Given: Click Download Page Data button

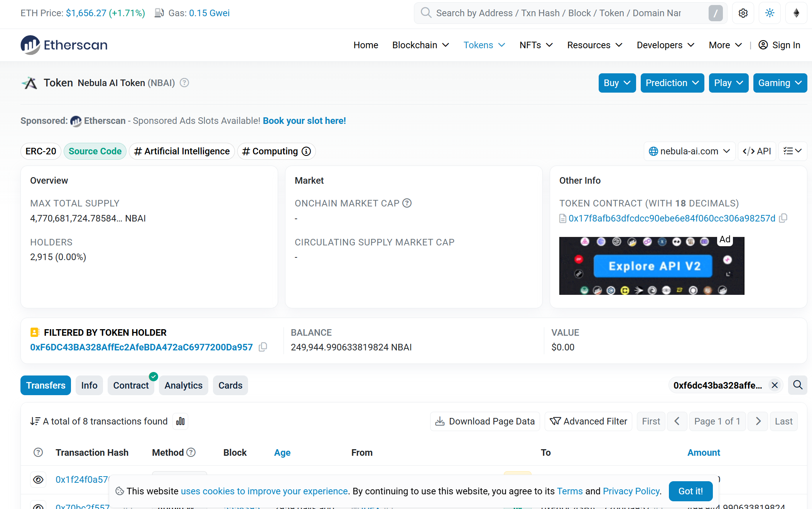Looking at the screenshot, I should tap(485, 421).
